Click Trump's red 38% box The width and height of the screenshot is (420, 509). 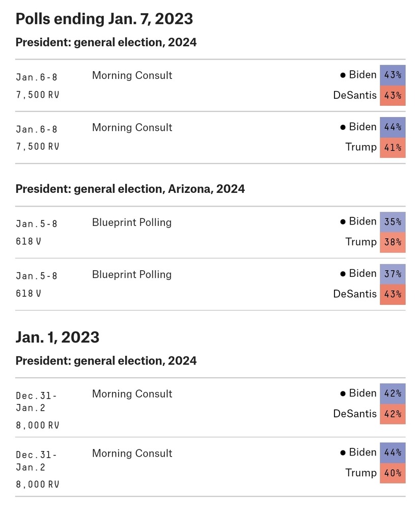[393, 242]
